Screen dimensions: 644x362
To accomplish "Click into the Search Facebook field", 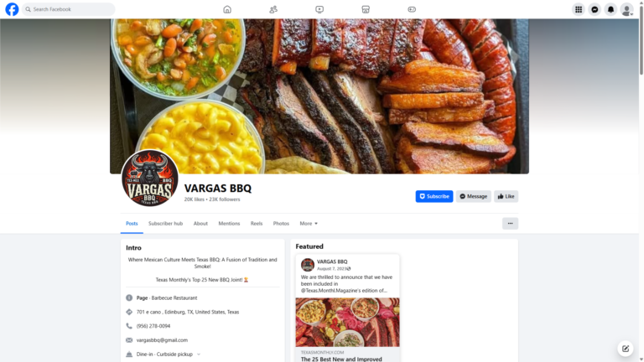I will tap(69, 9).
